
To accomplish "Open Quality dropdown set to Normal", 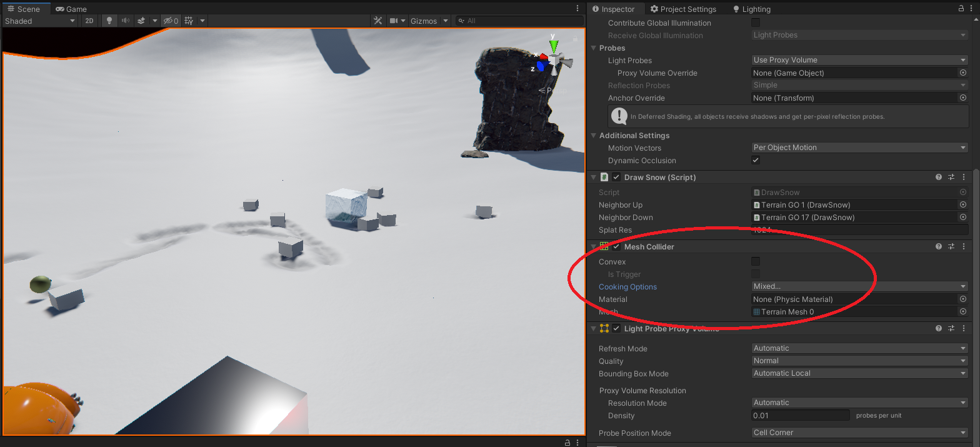I will click(860, 361).
